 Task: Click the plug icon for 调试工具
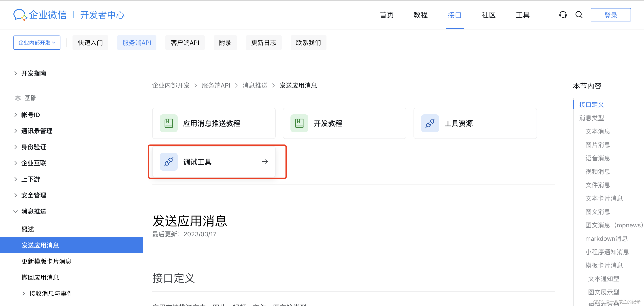[x=168, y=162]
